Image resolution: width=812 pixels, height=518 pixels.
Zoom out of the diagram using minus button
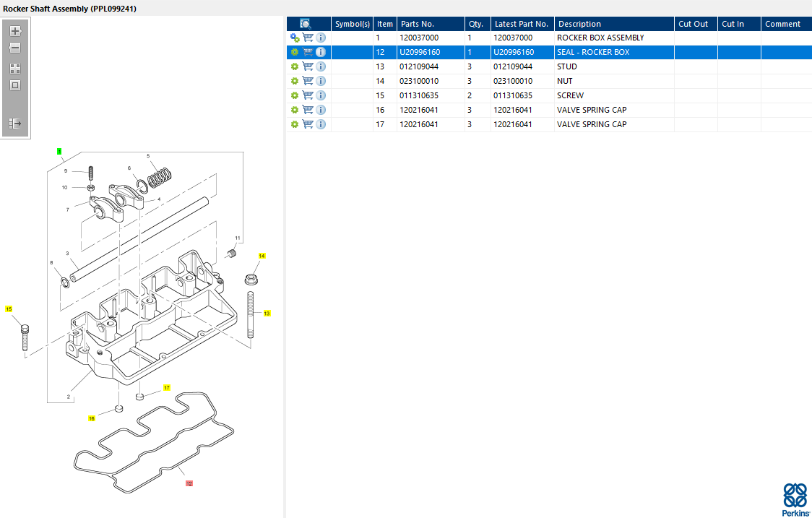tap(15, 48)
